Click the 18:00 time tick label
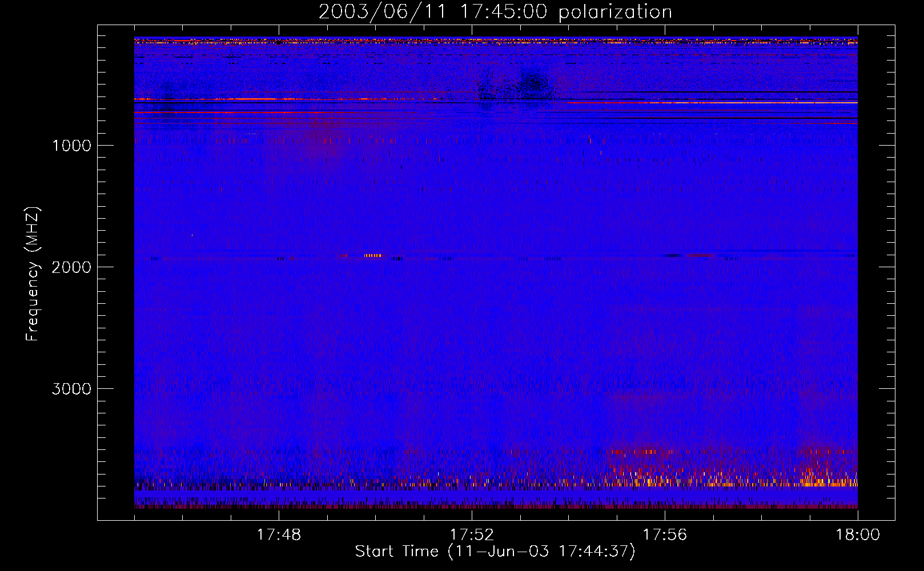924x571 pixels. click(x=858, y=535)
